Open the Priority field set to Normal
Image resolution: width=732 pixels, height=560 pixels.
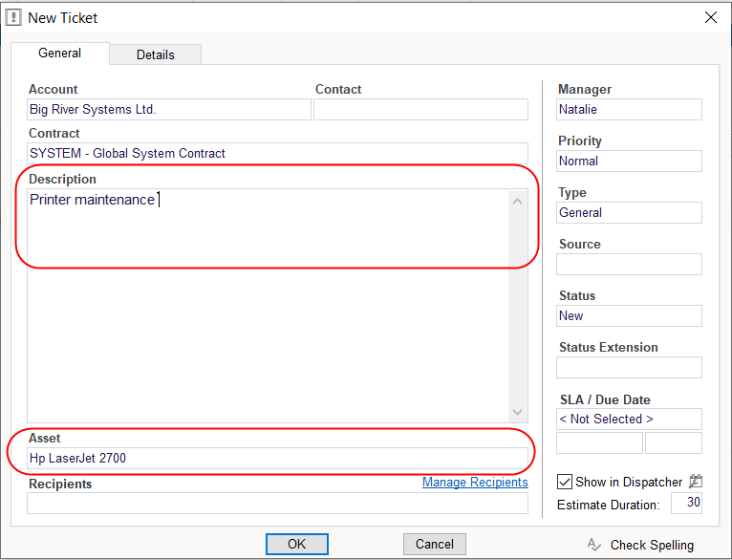(629, 162)
